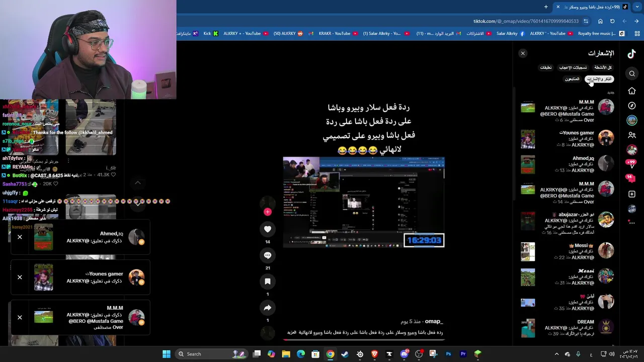Viewport: 644px width, 362px height.
Task: Click the taskbar Search box
Action: coord(211,354)
